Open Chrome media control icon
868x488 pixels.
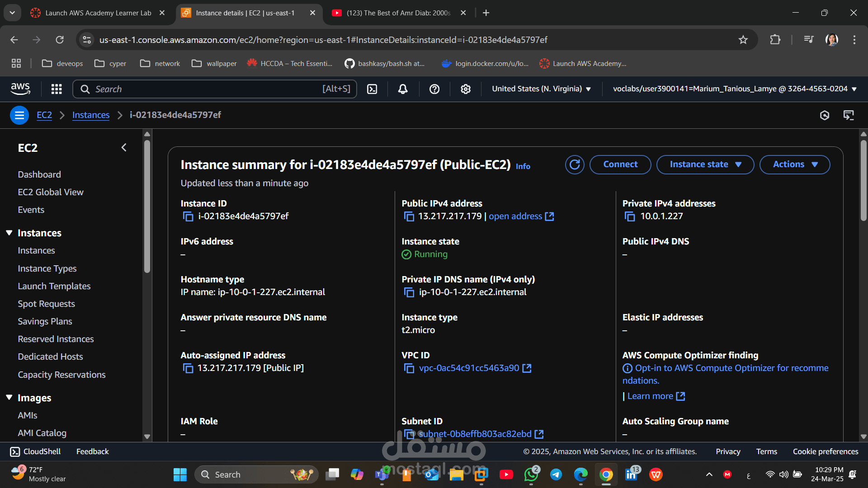809,40
